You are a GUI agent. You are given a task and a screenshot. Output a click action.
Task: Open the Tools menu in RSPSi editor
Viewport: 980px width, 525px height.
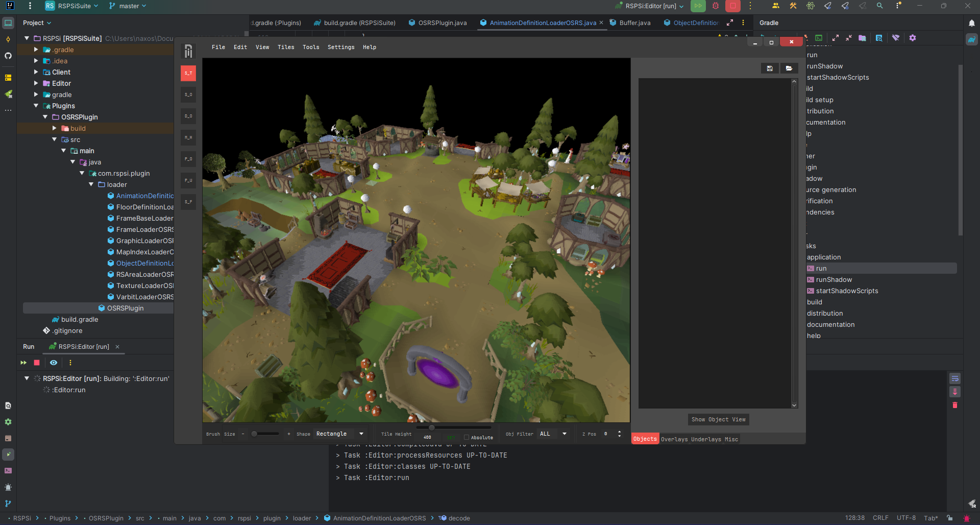point(311,47)
